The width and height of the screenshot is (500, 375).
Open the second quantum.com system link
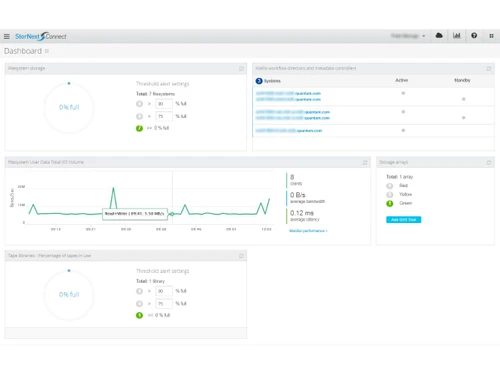[288, 99]
